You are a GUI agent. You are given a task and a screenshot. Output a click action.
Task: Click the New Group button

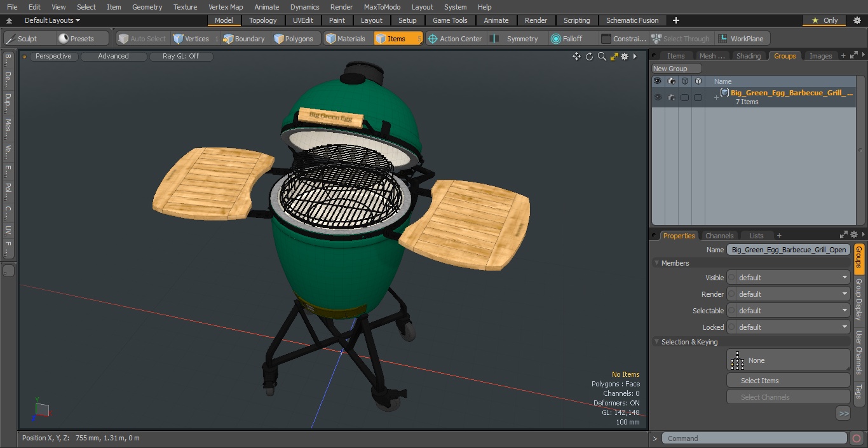[676, 69]
